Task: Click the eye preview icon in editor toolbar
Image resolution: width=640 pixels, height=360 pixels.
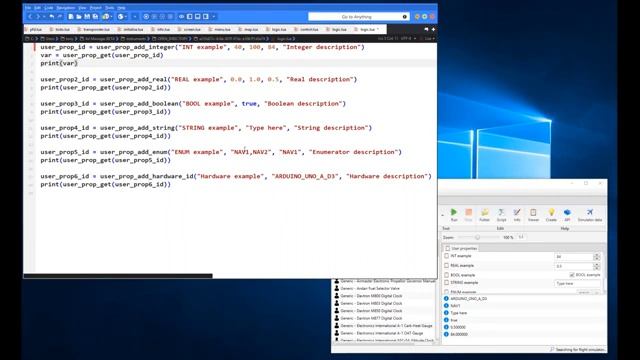Action: pyautogui.click(x=182, y=17)
